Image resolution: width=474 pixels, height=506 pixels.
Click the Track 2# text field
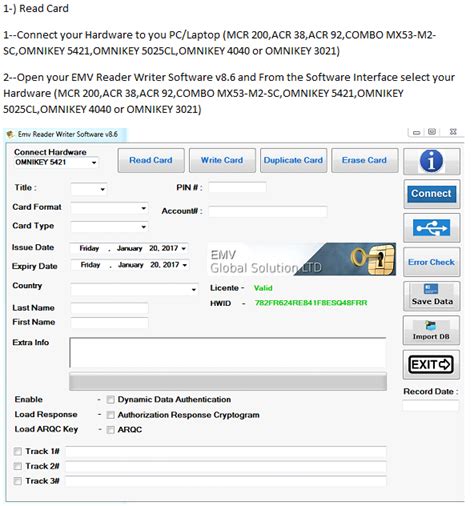coord(226,467)
